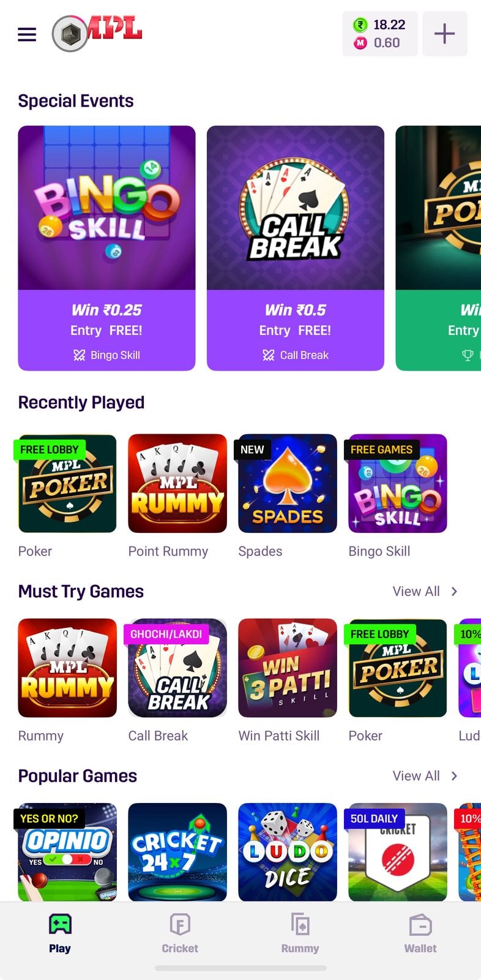Open the Opinio Yes or No game
The width and height of the screenshot is (481, 980).
[67, 852]
